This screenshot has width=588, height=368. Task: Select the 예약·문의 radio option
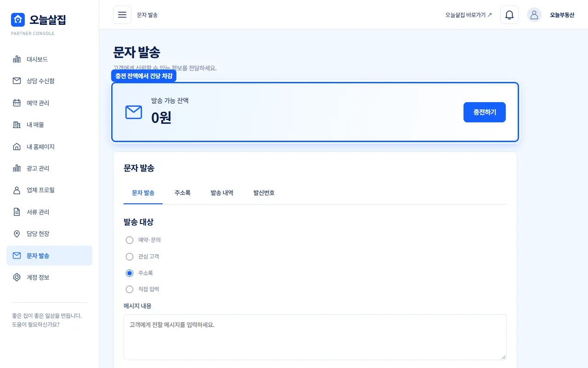[130, 240]
